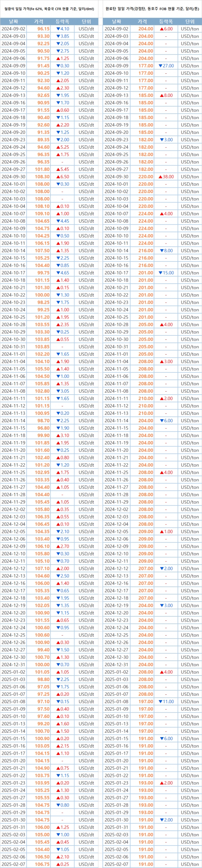Select coking coal change ▲4.00 on 2024-10-07

(x=166, y=214)
